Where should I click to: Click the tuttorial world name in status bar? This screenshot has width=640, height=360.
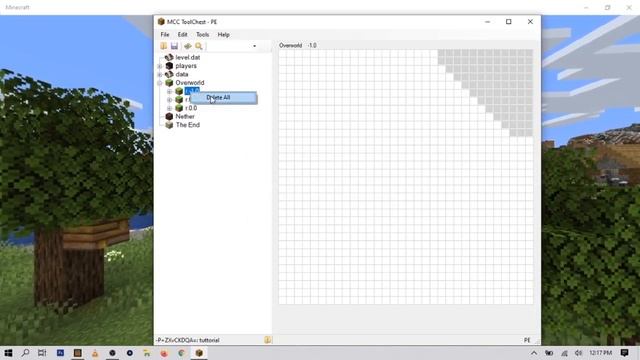pyautogui.click(x=209, y=340)
